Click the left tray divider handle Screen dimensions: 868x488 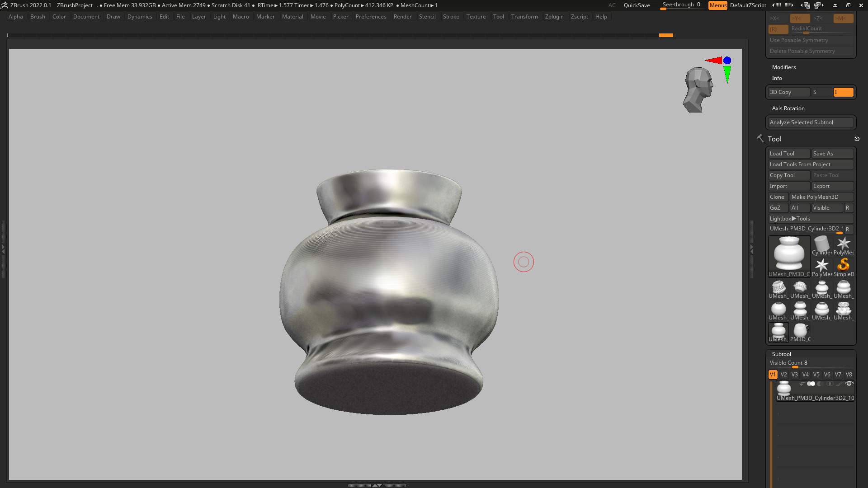(x=3, y=249)
